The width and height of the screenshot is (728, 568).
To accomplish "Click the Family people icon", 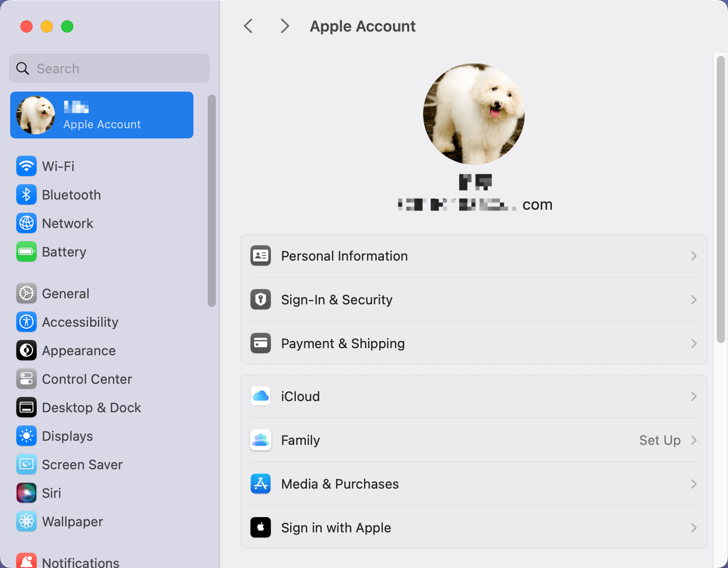I will tap(261, 440).
